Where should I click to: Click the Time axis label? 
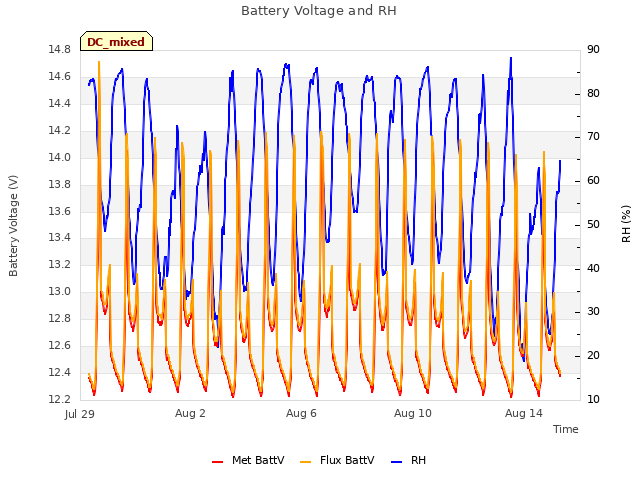565,429
